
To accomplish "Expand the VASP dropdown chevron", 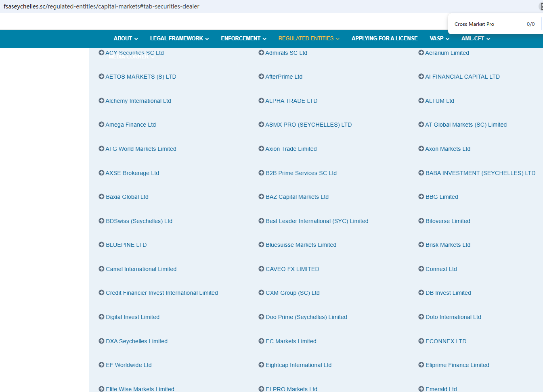I will [x=447, y=39].
